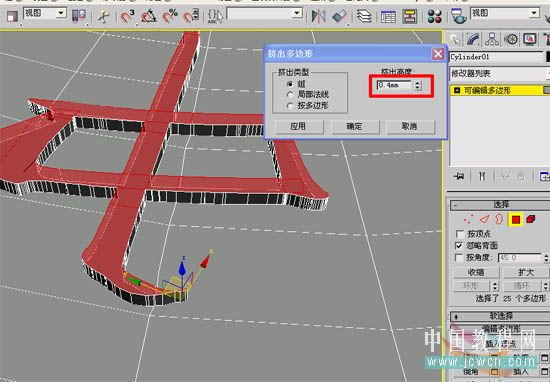Toggle the Percent Snap icon
The height and width of the screenshot is (382, 550).
(170, 16)
